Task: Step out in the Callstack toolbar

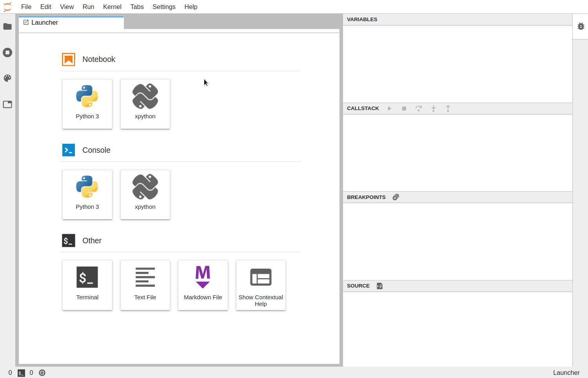Action: click(x=448, y=109)
